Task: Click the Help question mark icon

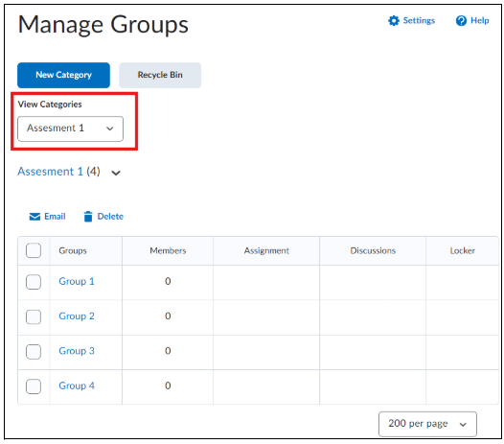Action: (x=461, y=20)
